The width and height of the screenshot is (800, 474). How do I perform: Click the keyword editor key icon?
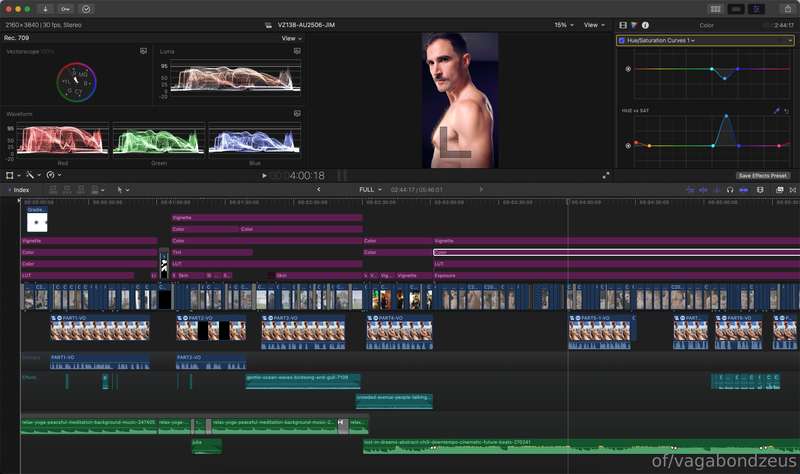[x=65, y=9]
